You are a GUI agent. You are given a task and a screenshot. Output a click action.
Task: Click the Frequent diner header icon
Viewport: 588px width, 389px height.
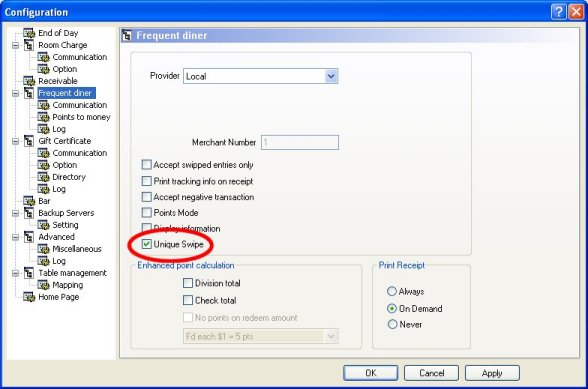[x=127, y=36]
